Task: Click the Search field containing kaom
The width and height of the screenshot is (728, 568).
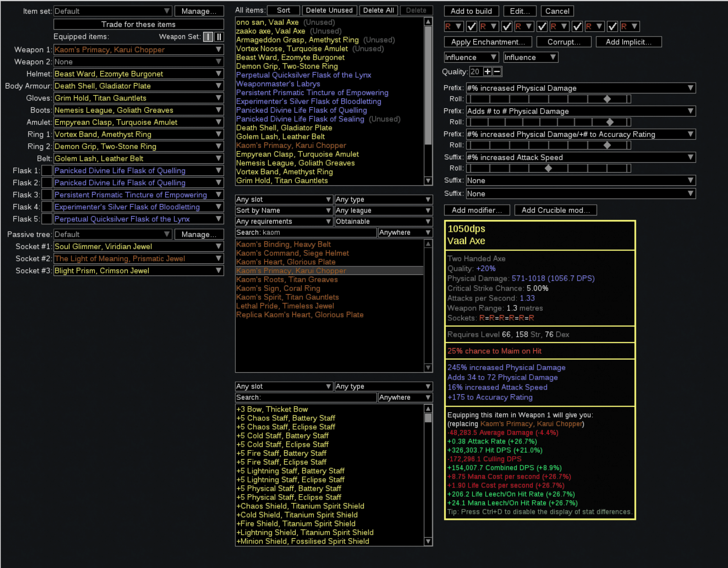Action: [306, 232]
